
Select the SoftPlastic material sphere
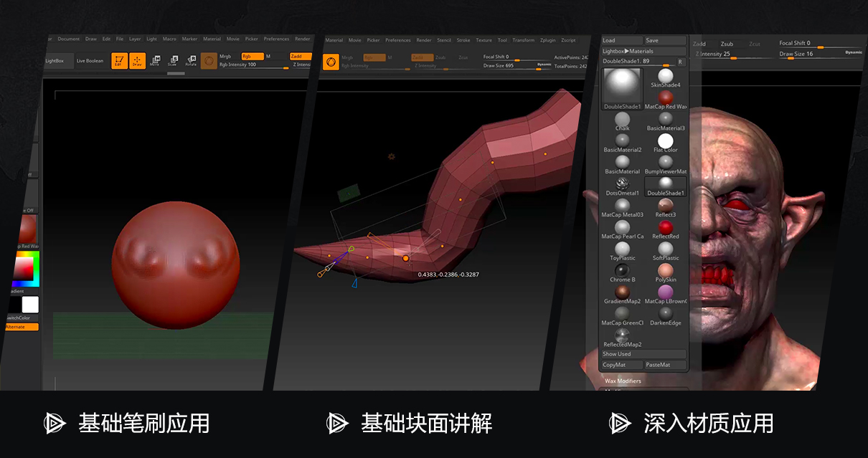click(x=666, y=249)
